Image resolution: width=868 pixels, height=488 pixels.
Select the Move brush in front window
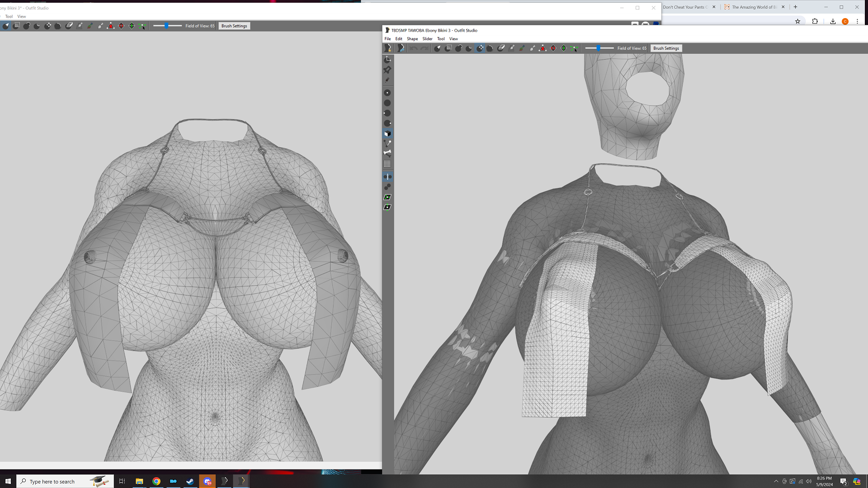tap(480, 48)
